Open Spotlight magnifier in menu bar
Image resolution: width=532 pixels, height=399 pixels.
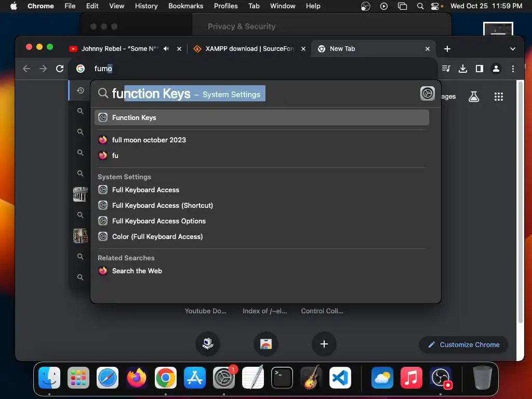[x=420, y=6]
